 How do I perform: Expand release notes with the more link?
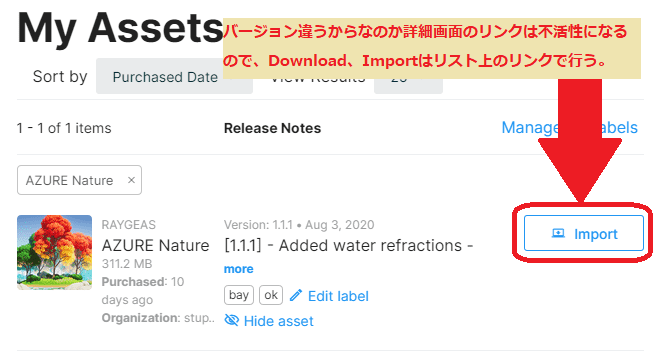pos(239,269)
